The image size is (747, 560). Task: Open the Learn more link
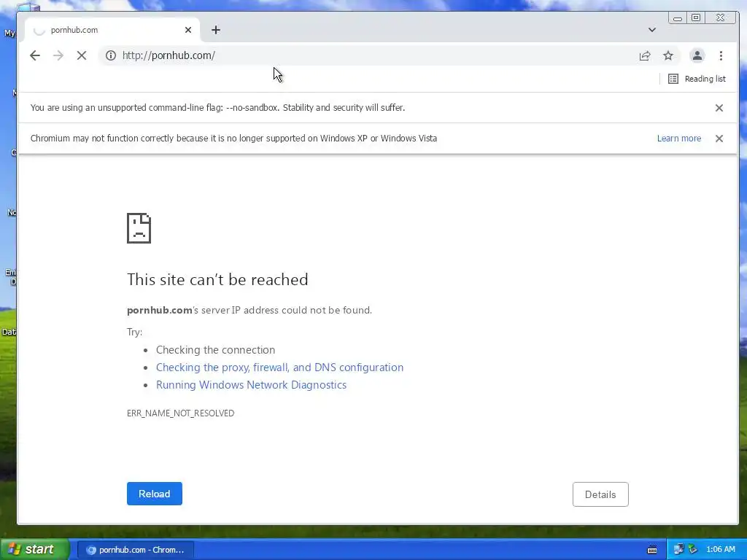[679, 139]
